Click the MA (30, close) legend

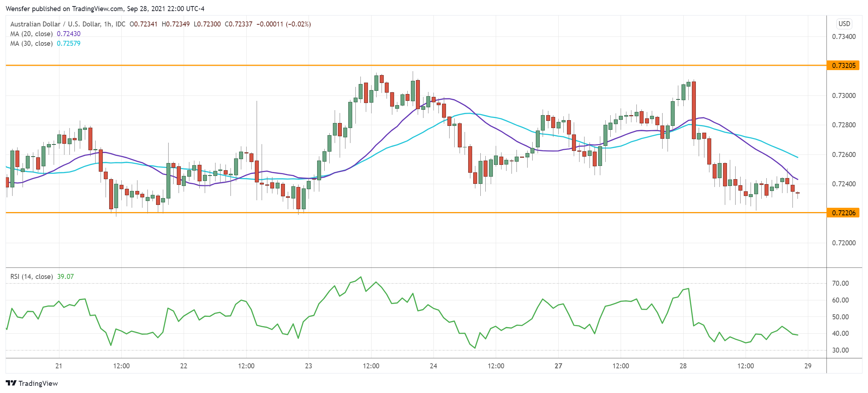[x=31, y=43]
